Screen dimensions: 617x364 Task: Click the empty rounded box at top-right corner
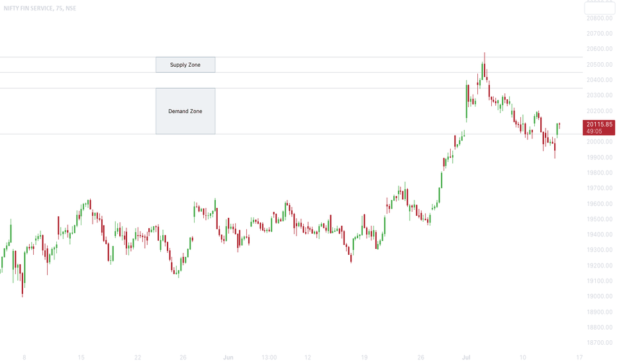[599, 8]
